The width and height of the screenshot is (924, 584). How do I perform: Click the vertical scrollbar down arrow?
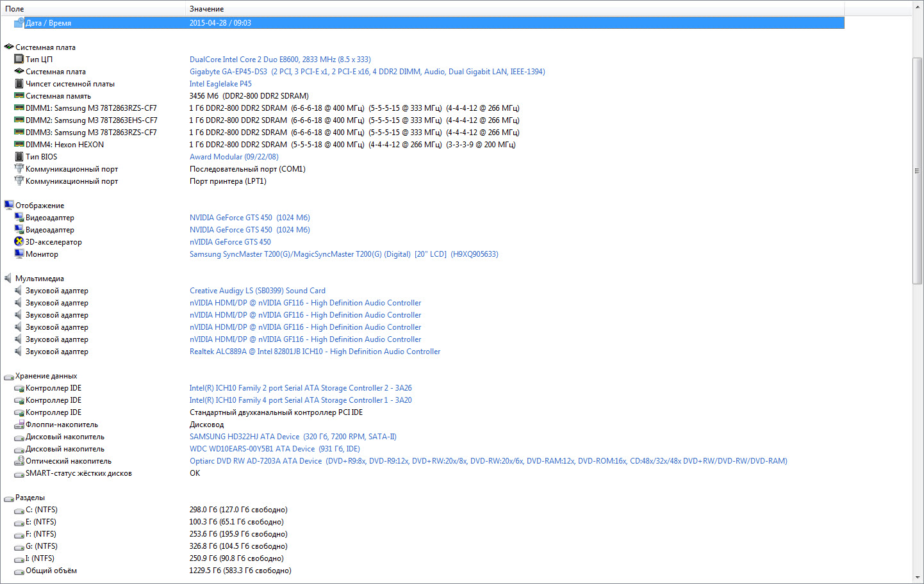pyautogui.click(x=918, y=578)
